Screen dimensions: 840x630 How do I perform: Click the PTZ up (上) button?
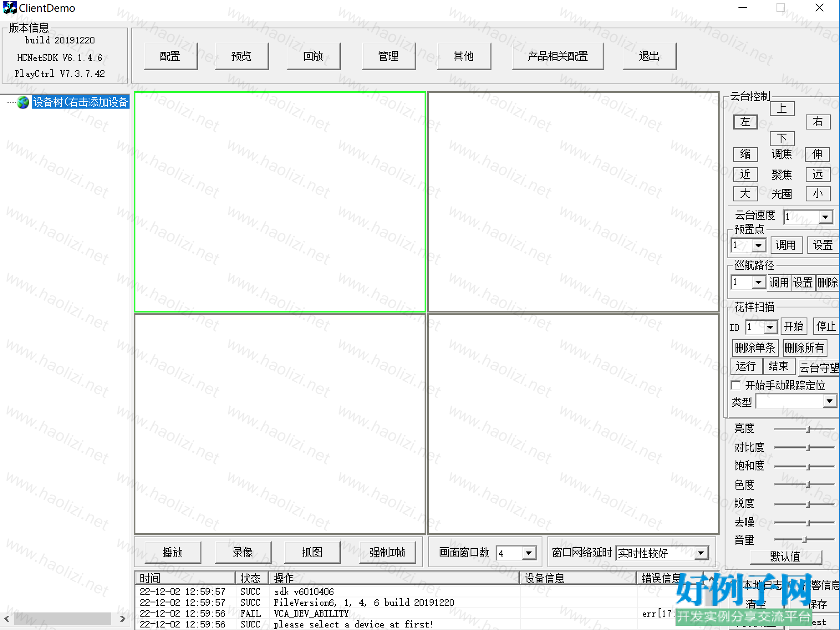coord(781,109)
